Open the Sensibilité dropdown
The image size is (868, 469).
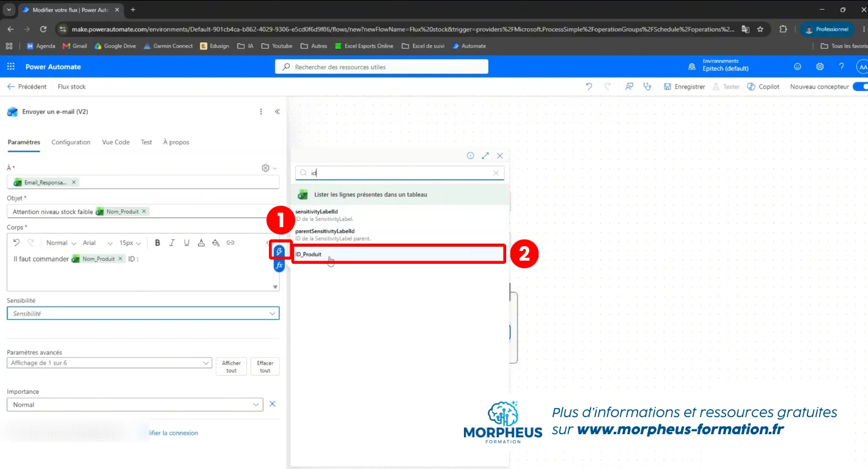pyautogui.click(x=143, y=313)
